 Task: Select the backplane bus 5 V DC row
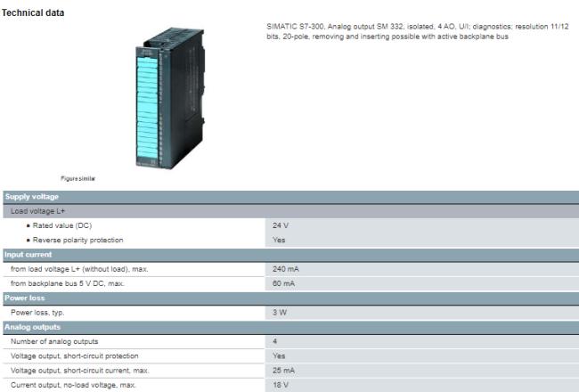click(x=67, y=283)
